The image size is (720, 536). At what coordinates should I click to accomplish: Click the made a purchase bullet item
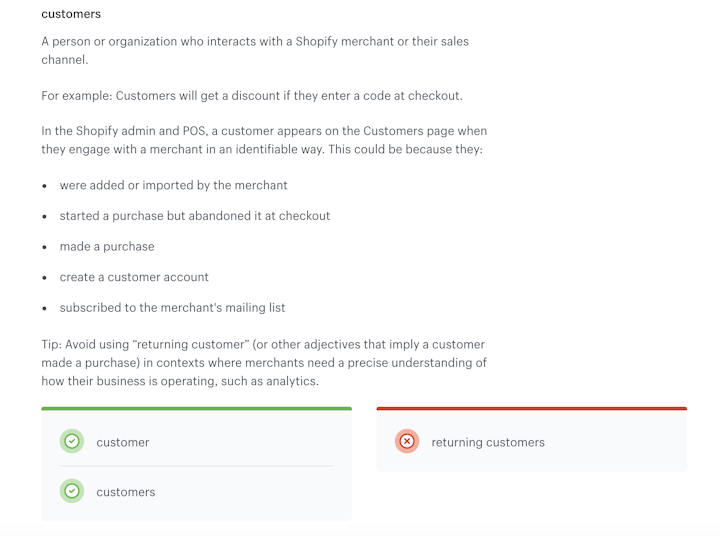tap(107, 247)
